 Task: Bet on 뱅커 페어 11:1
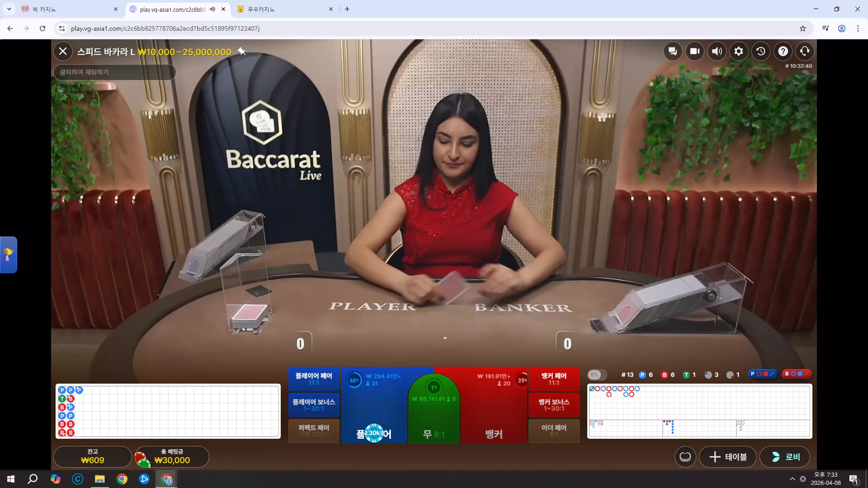[x=554, y=379]
